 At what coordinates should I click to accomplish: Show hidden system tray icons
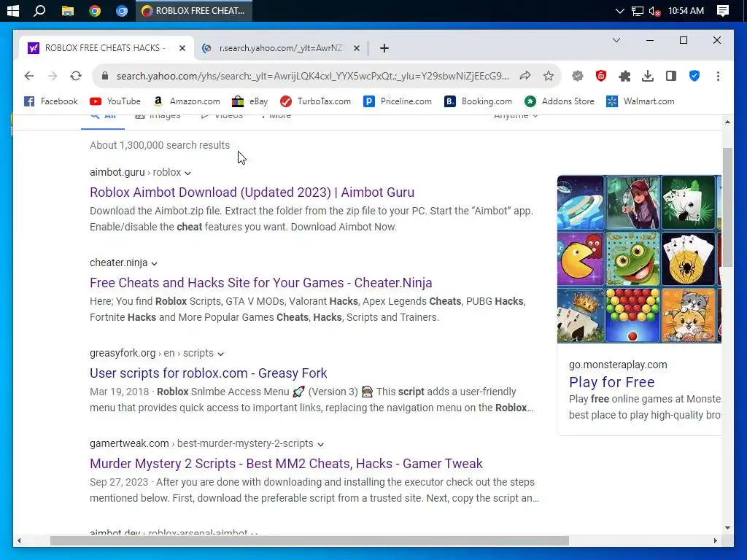tap(619, 11)
